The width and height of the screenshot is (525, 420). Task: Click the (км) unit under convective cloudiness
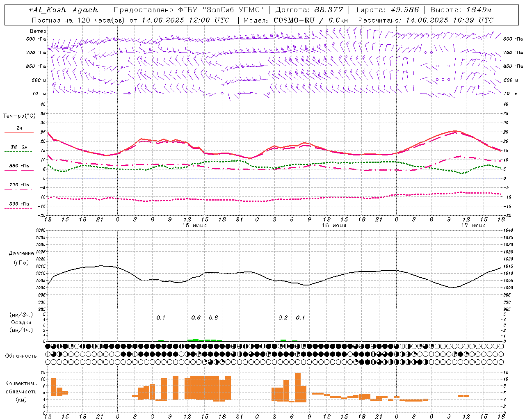[21, 399]
